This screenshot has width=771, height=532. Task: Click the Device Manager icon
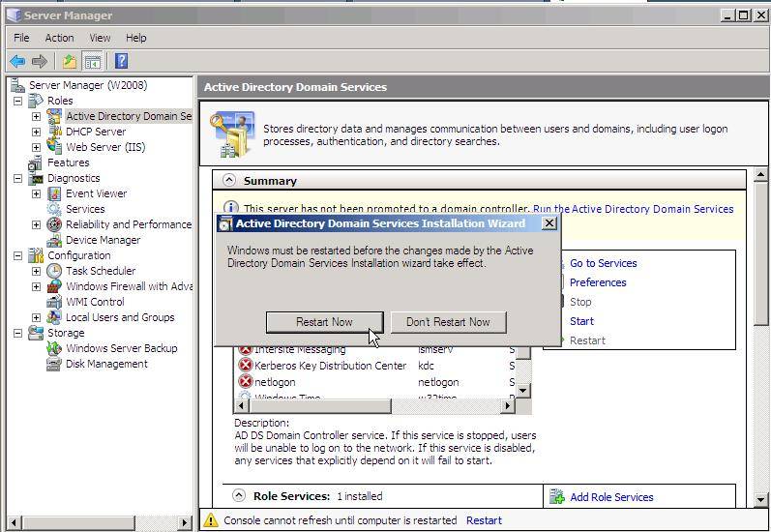[54, 240]
